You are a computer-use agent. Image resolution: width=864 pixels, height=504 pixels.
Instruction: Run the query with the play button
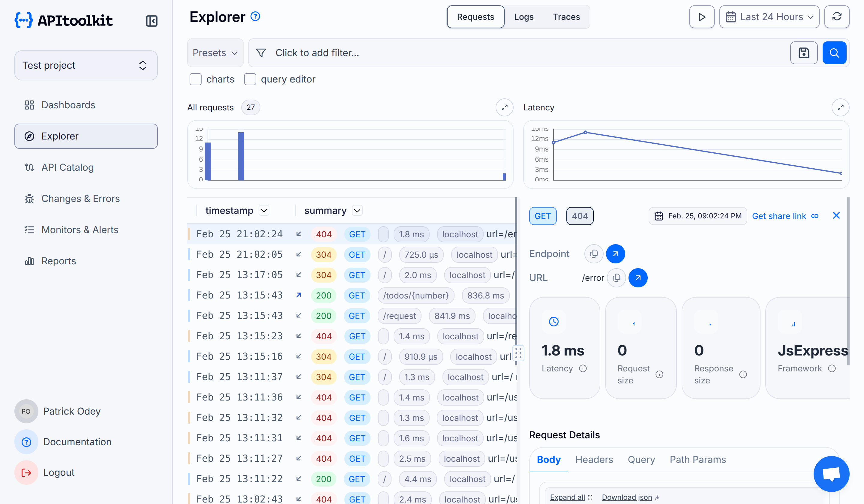(701, 16)
